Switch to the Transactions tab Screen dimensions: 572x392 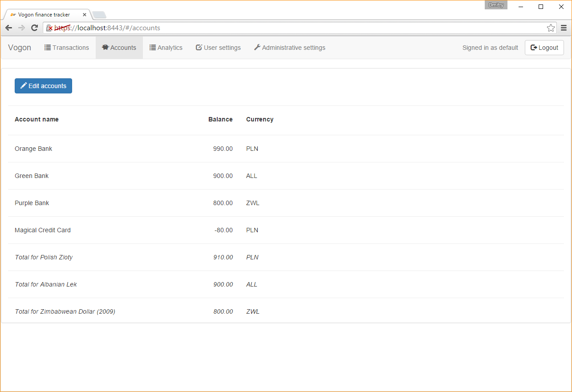pos(67,47)
